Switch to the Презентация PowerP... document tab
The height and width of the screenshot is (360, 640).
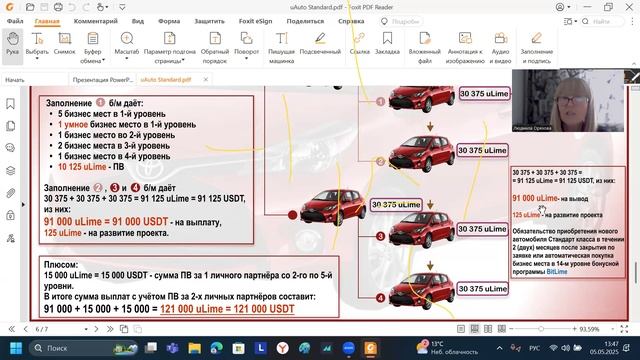tap(103, 80)
